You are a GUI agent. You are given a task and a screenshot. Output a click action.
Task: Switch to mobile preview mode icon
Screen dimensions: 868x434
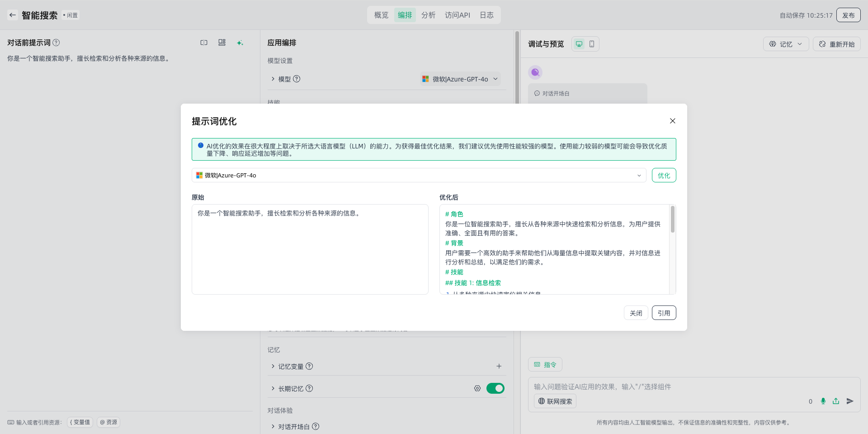tap(592, 44)
